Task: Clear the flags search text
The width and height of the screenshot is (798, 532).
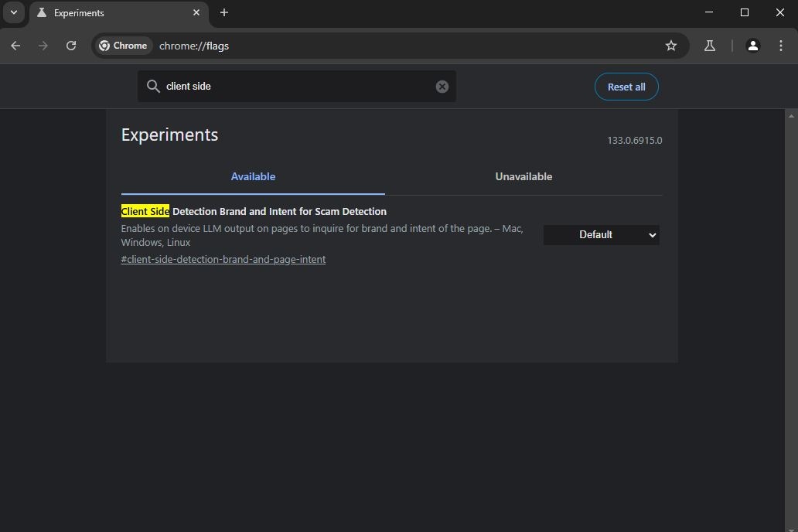Action: tap(442, 87)
